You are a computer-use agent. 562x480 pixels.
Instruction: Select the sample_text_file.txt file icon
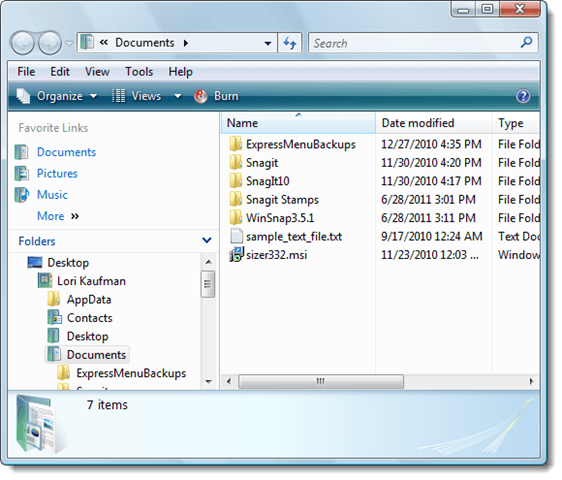(x=236, y=236)
